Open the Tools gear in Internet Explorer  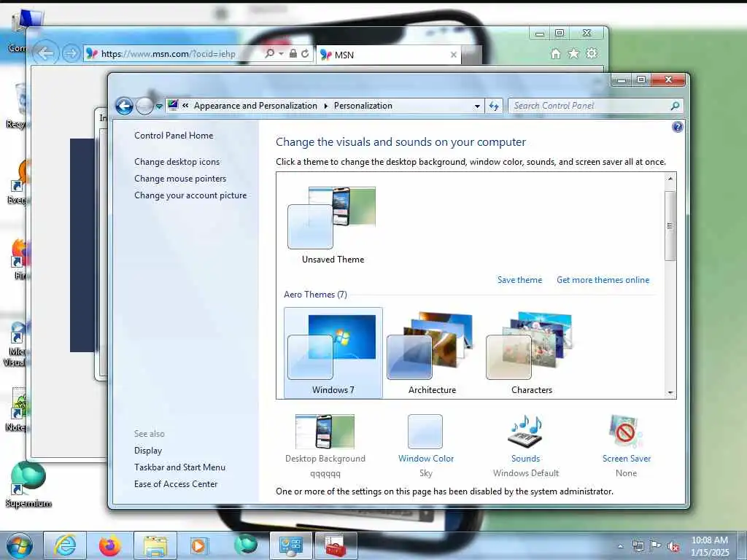tap(592, 53)
